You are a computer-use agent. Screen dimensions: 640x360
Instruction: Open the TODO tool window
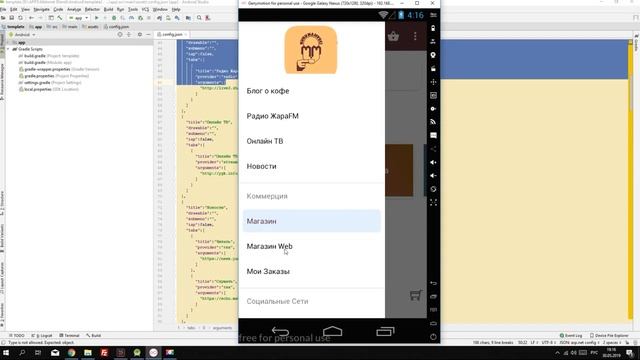click(x=16, y=336)
